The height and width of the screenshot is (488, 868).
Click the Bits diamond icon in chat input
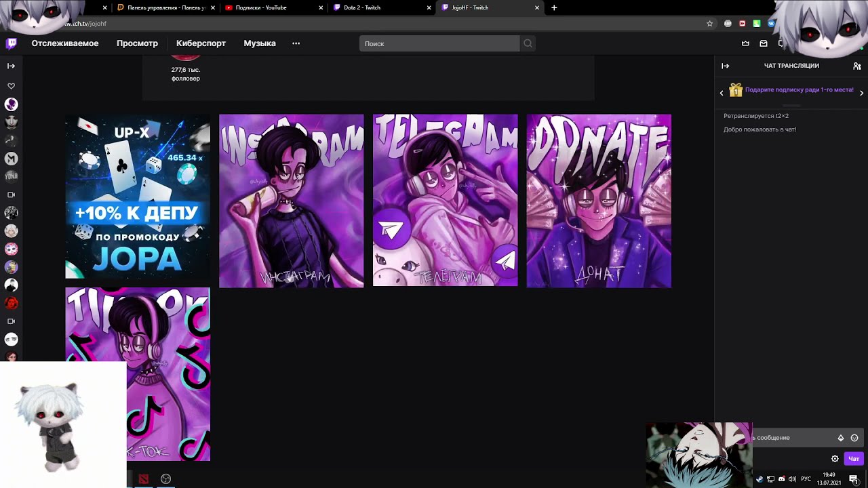[x=841, y=438]
